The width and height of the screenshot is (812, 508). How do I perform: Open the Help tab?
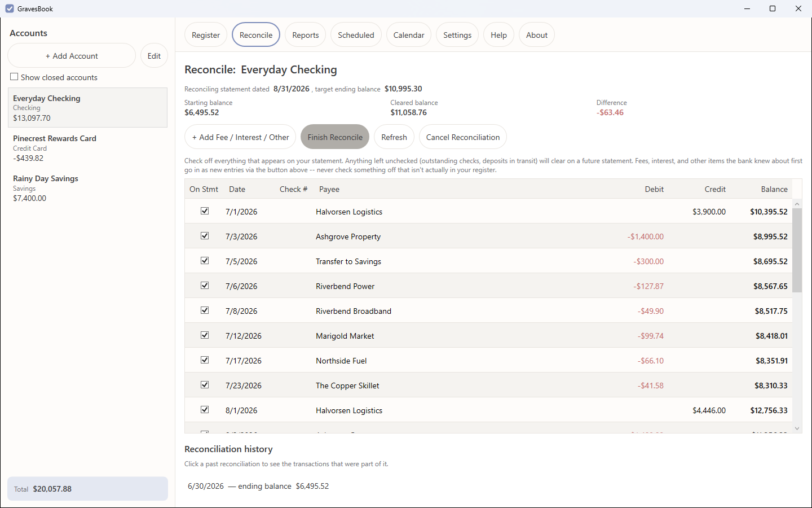(x=498, y=35)
